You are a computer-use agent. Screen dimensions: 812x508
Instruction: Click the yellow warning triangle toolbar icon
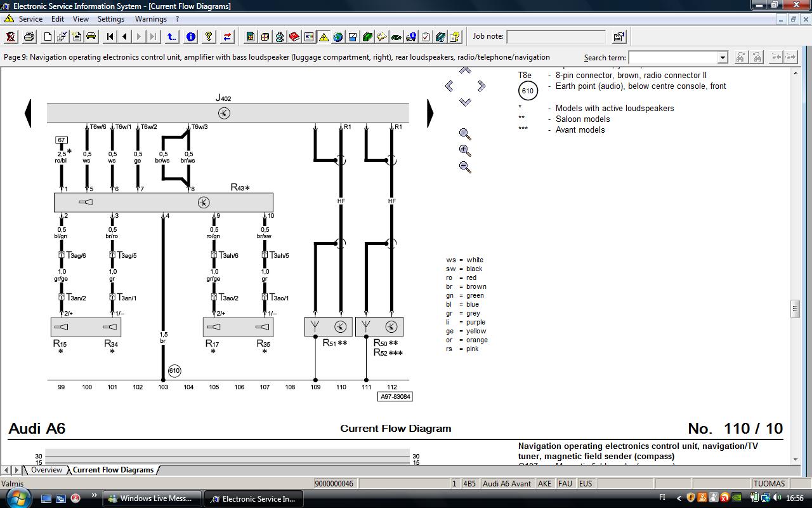point(324,37)
